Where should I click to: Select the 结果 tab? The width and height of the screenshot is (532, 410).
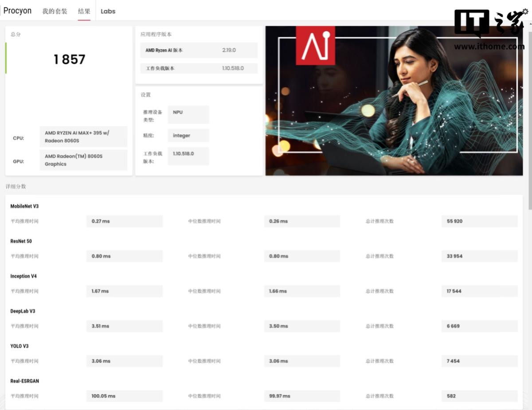point(84,12)
